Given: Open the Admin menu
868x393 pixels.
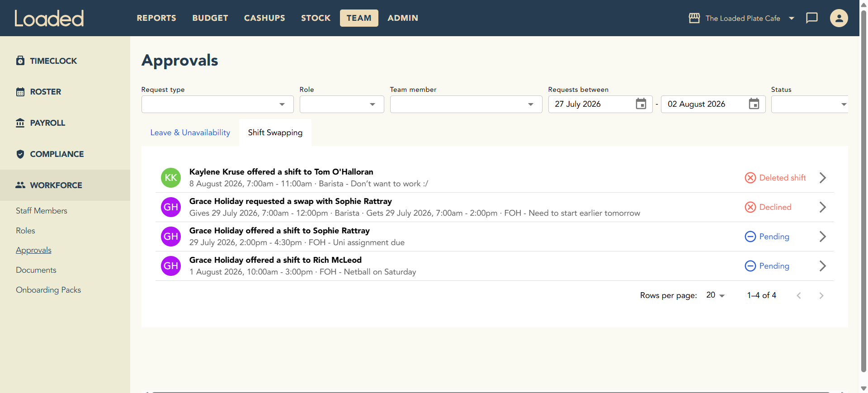Looking at the screenshot, I should [x=403, y=18].
